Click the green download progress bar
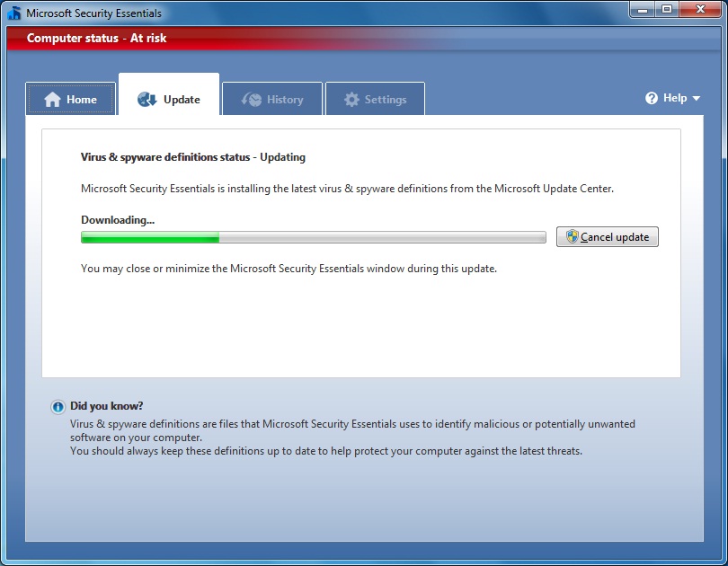The image size is (728, 566). [314, 237]
